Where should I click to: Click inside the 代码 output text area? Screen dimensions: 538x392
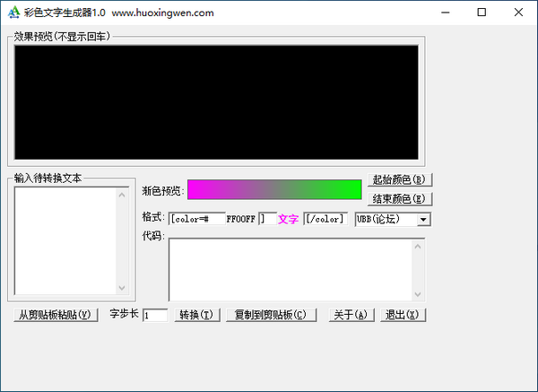click(289, 269)
